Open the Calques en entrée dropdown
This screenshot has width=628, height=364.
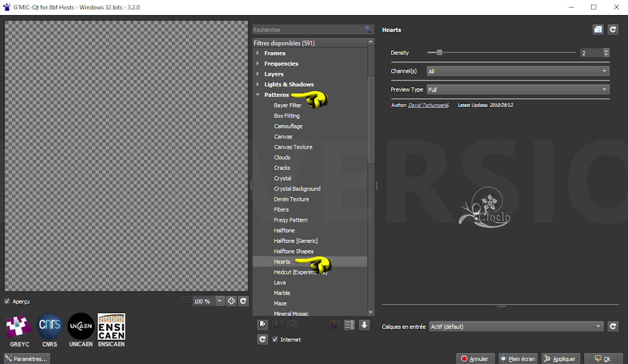516,327
